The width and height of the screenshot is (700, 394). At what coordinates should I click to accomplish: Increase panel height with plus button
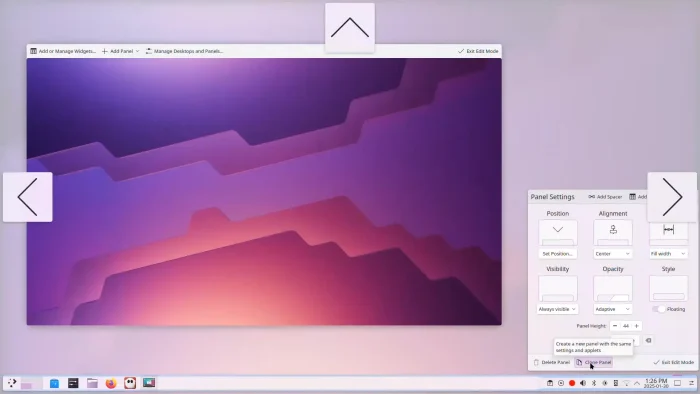(x=637, y=326)
